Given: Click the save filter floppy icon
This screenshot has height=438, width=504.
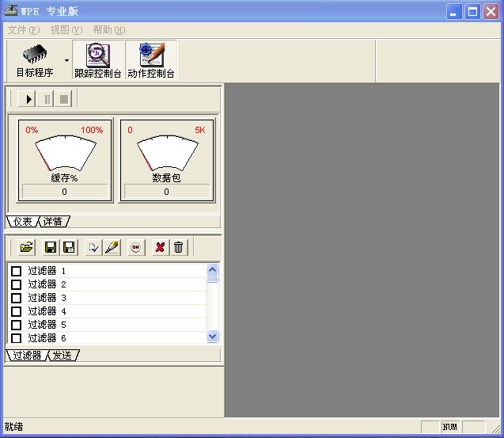Looking at the screenshot, I should pos(51,247).
